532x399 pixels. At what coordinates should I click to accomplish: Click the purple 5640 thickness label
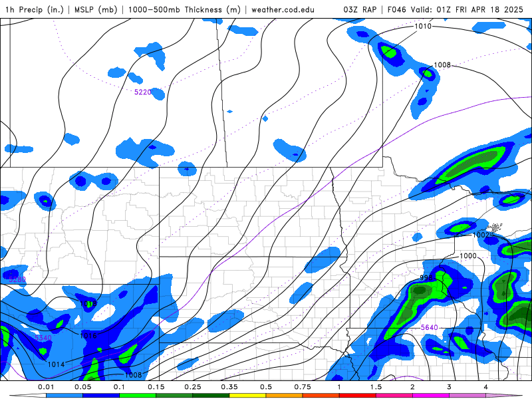429,327
